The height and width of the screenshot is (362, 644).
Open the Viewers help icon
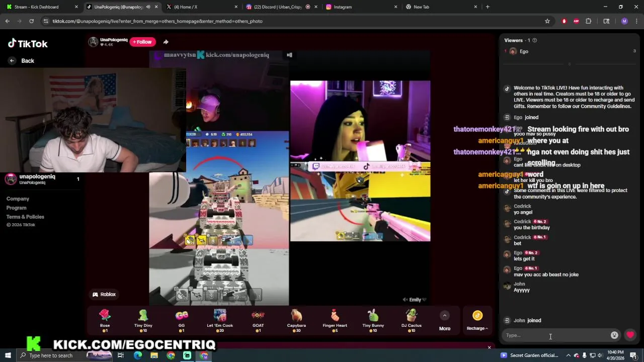pyautogui.click(x=535, y=40)
